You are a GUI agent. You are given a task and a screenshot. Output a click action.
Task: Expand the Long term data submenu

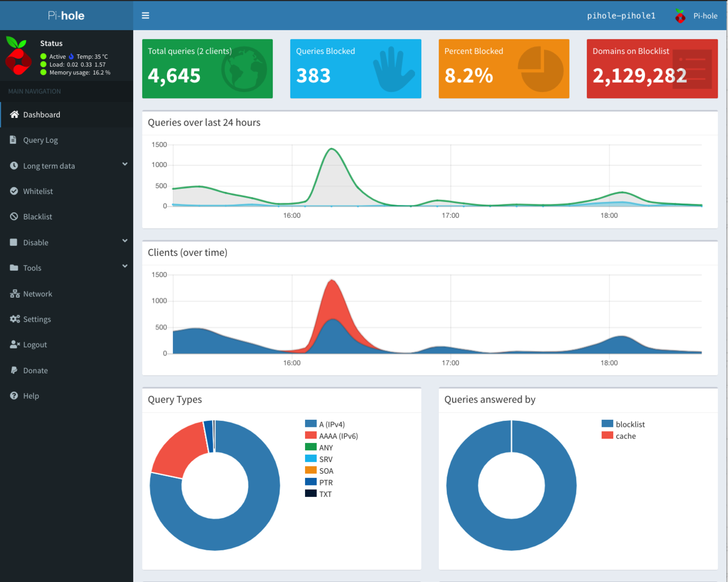pos(124,164)
